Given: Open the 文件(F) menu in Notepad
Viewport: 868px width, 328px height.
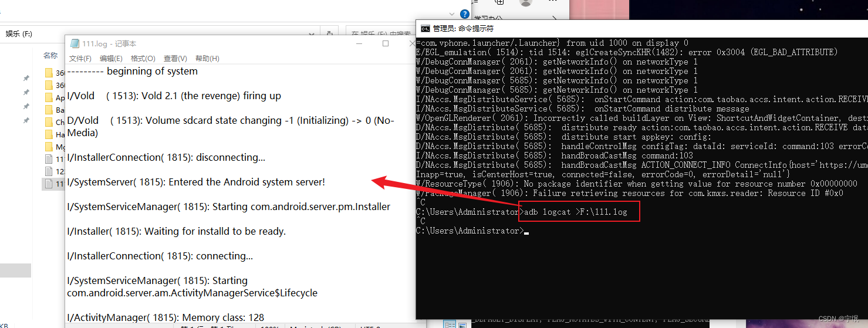Looking at the screenshot, I should (x=80, y=59).
